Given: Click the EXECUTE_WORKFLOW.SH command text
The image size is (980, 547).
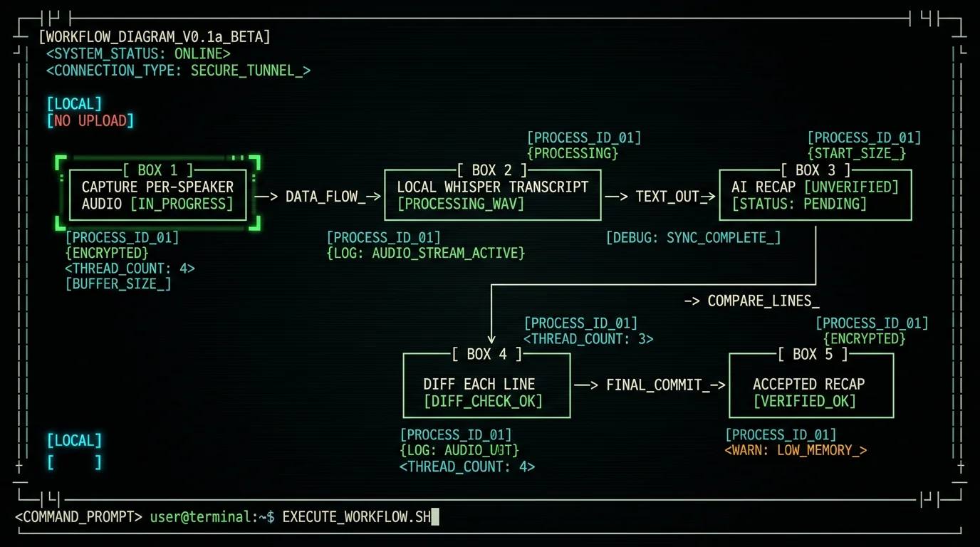Looking at the screenshot, I should pos(356,517).
